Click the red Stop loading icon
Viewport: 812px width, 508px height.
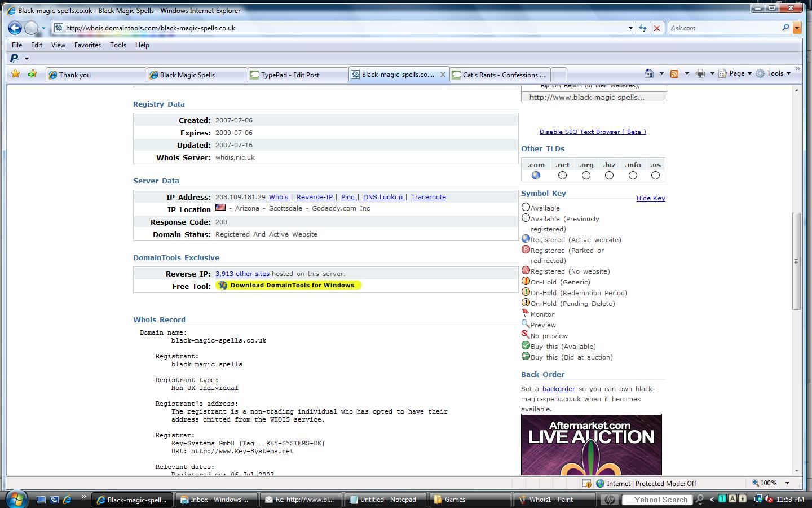point(656,28)
